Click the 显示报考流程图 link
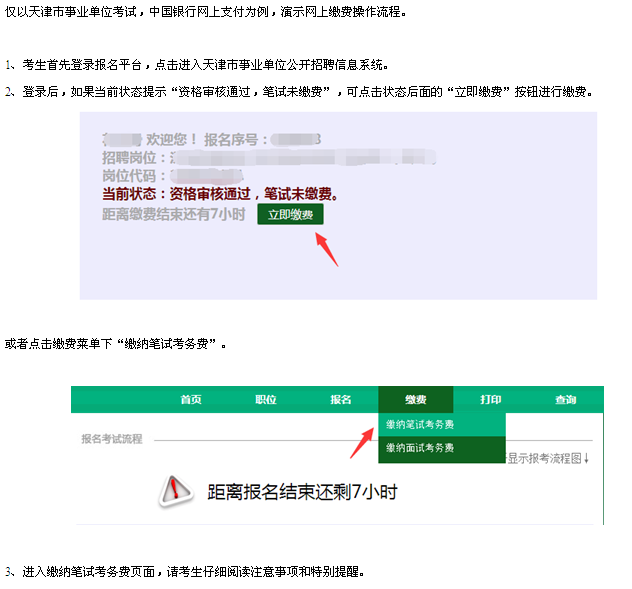This screenshot has width=632, height=589. pyautogui.click(x=548, y=458)
